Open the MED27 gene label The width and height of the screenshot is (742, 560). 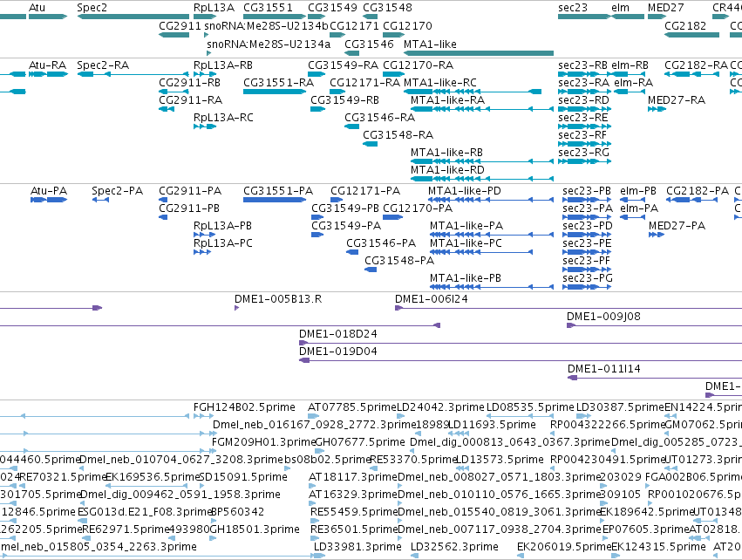click(666, 8)
